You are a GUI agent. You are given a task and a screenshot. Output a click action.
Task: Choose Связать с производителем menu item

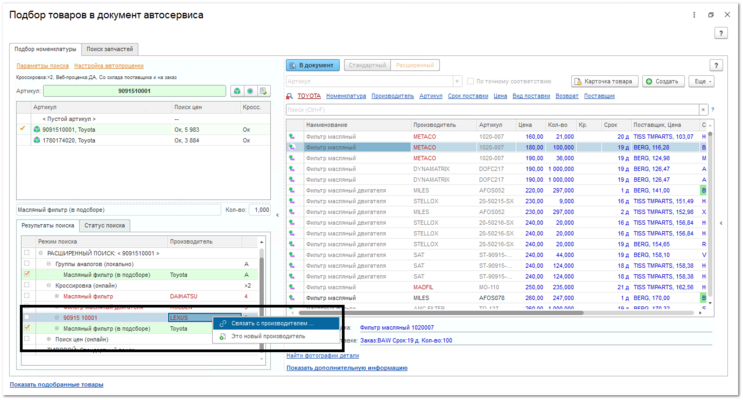pyautogui.click(x=277, y=324)
